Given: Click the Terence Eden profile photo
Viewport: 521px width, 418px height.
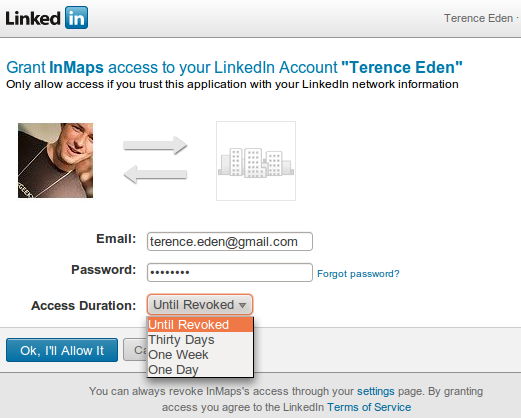Looking at the screenshot, I should (x=55, y=160).
